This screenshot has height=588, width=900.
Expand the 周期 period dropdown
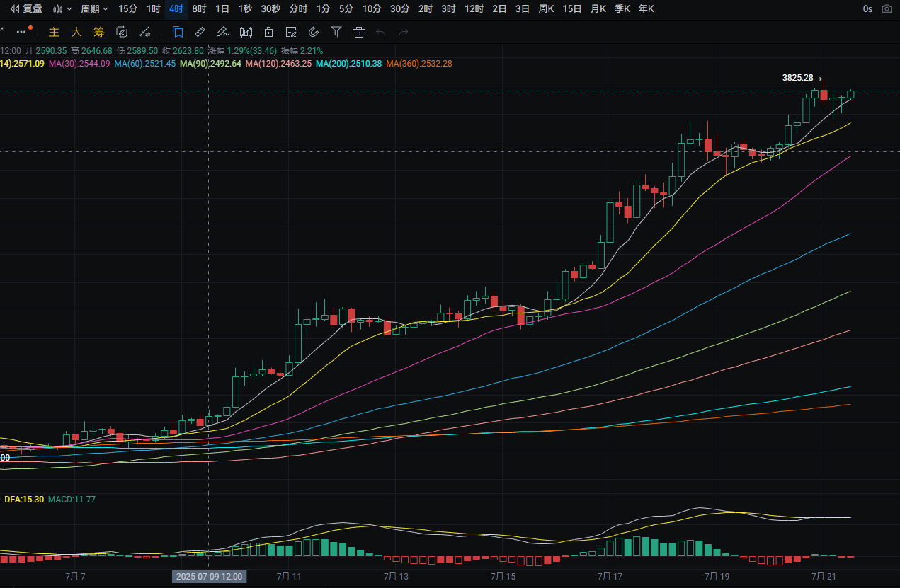point(94,9)
